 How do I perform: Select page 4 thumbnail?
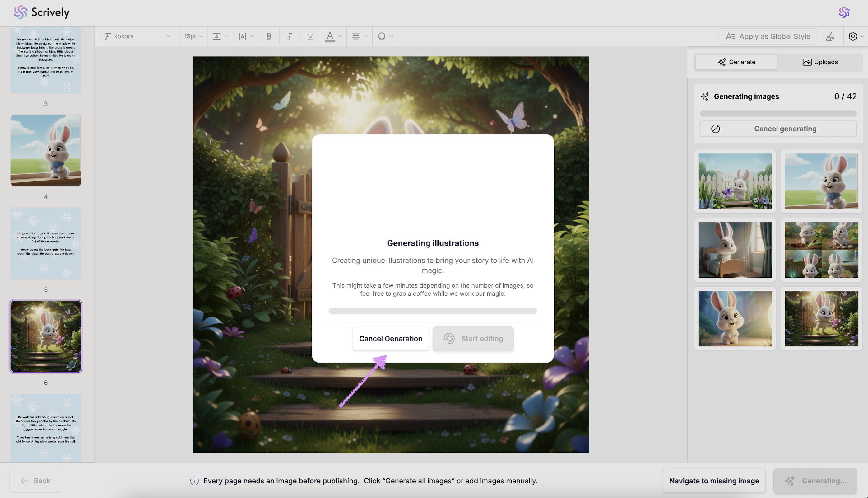point(46,151)
